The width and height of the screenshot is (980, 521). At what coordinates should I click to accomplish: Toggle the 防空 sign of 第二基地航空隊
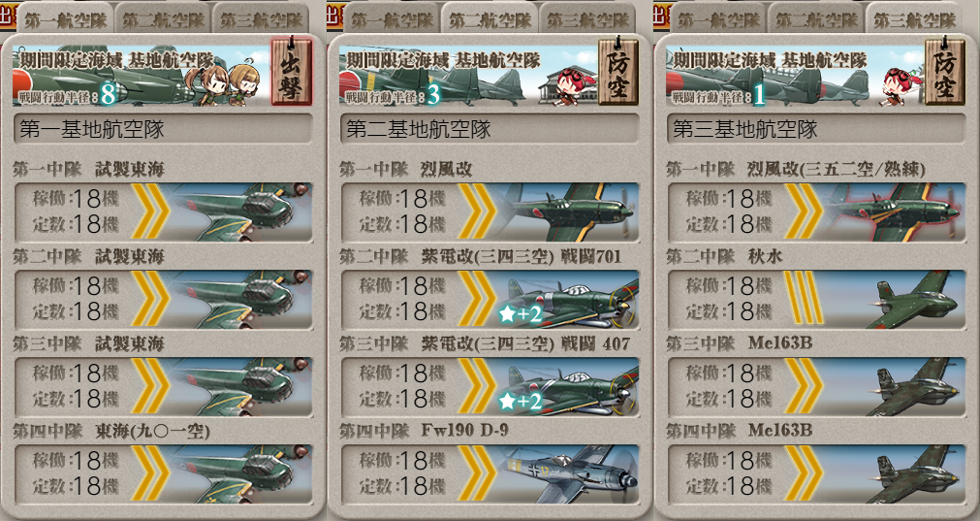[618, 71]
